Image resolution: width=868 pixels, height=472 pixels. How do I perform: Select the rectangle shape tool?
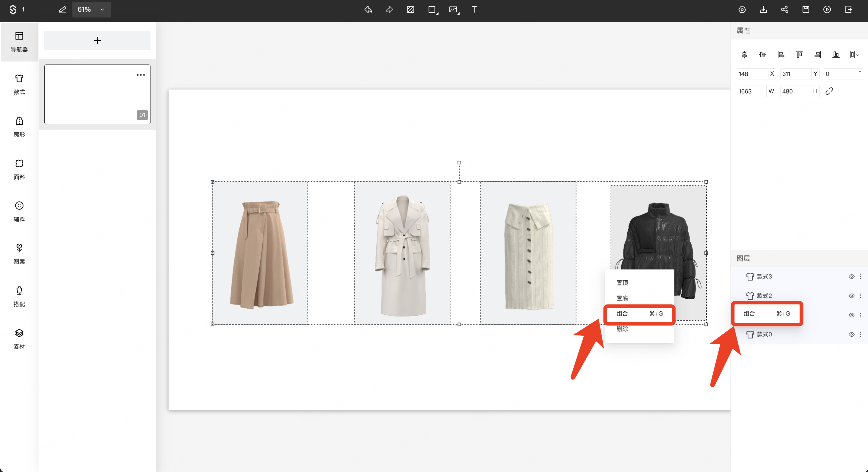point(432,9)
